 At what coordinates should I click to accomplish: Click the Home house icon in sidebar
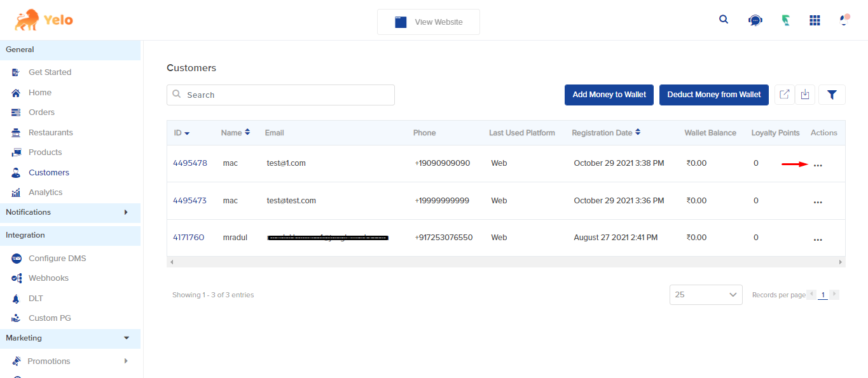16,93
